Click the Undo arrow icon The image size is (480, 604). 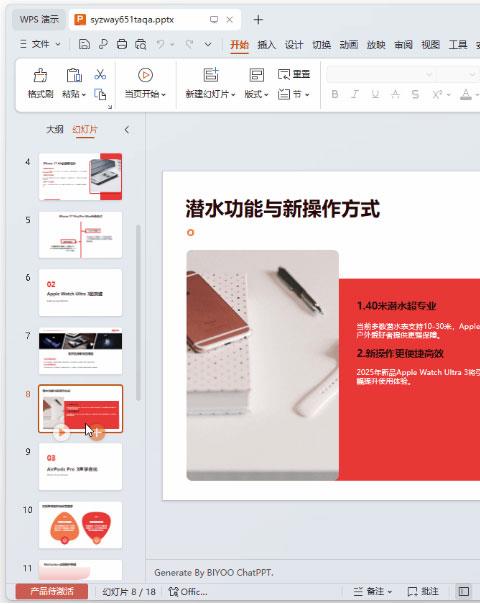coord(160,44)
